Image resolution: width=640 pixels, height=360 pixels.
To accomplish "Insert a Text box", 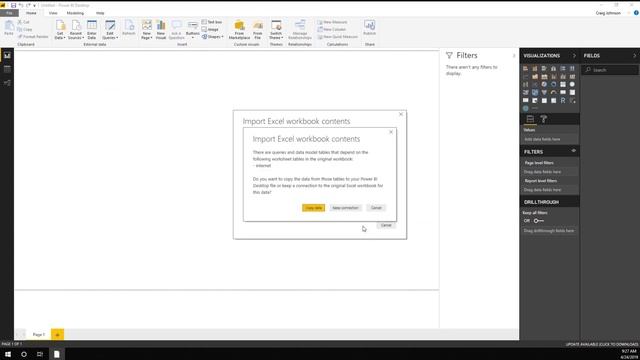I will (x=212, y=22).
